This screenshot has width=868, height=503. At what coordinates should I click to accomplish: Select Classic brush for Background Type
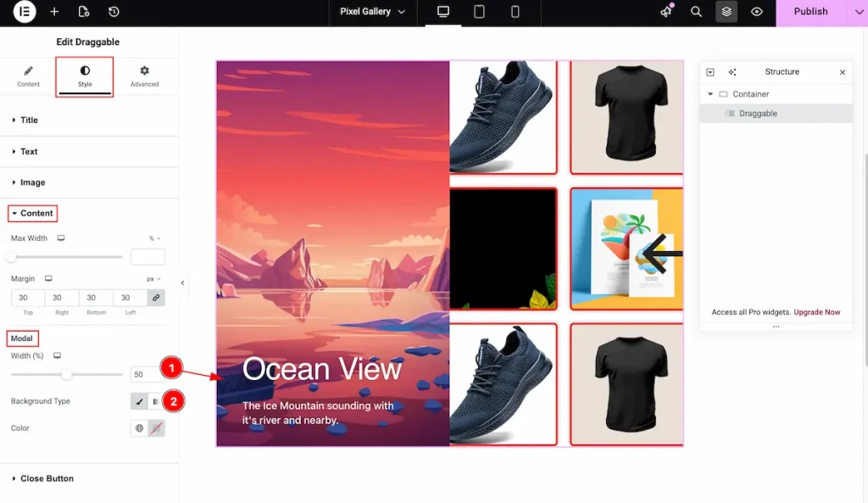[x=139, y=400]
